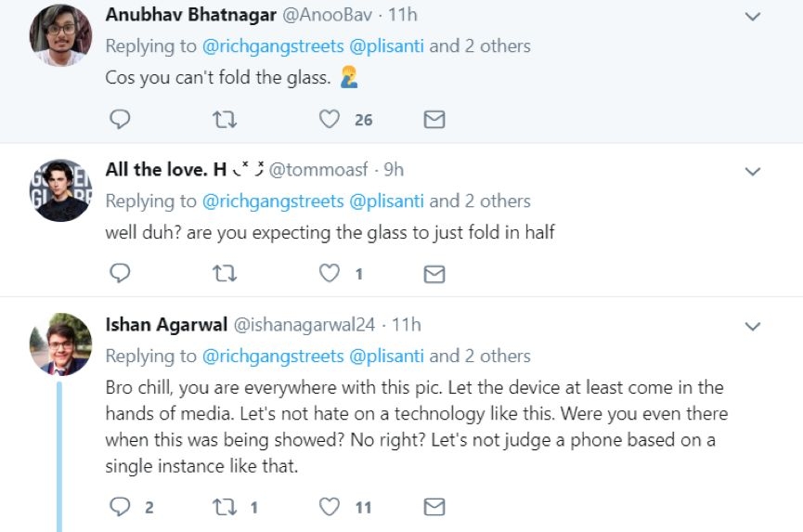Like the tweet by @tommoasf
Viewport: 803px width, 532px height.
point(330,274)
